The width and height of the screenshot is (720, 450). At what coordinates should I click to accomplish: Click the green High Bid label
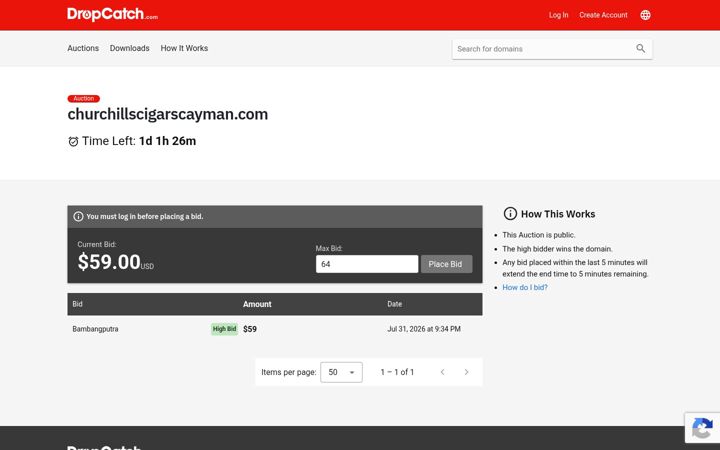(225, 329)
